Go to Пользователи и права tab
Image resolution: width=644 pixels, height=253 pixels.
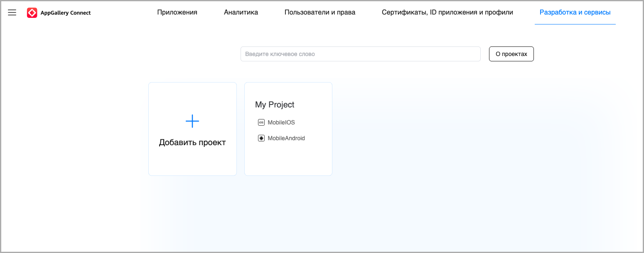tap(320, 12)
